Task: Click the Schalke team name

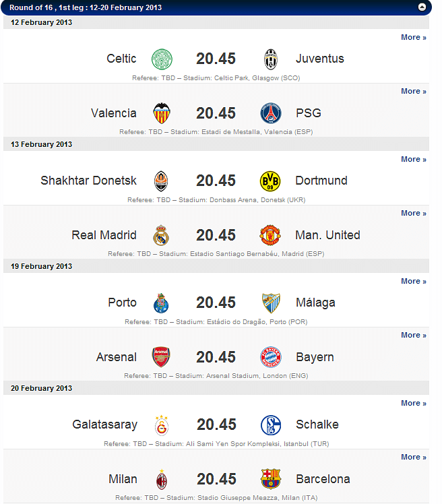Action: [317, 424]
